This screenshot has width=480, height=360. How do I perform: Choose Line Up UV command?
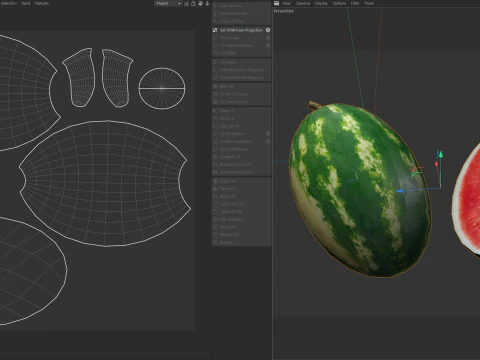pyautogui.click(x=241, y=126)
